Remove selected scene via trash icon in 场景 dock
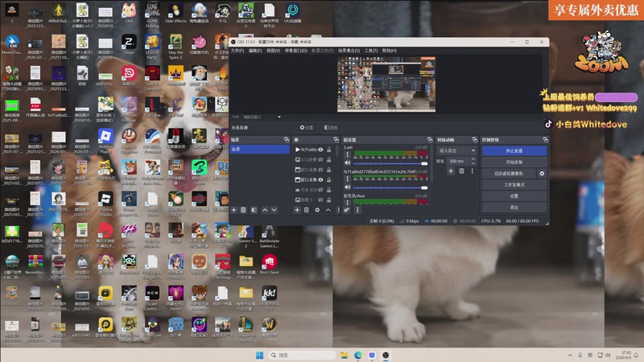Image resolution: width=644 pixels, height=362 pixels. pos(243,210)
